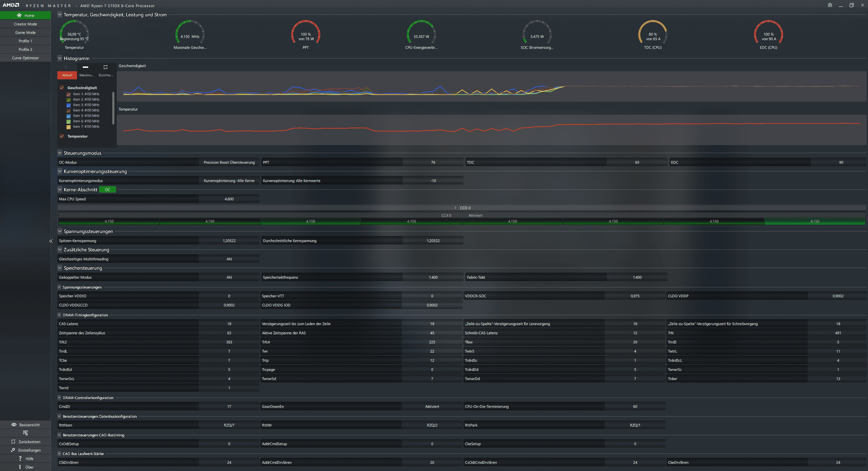
Task: Toggle Kern 1 checkbox in histogram legend
Action: pyautogui.click(x=69, y=94)
